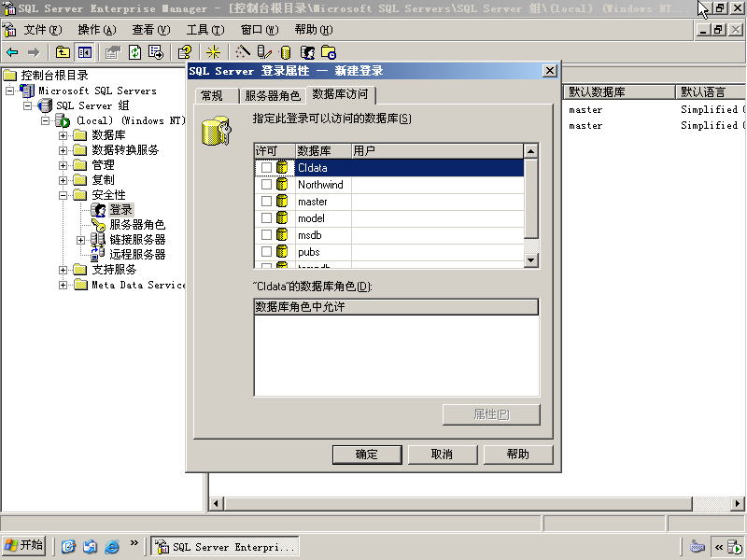Switch to the 常规 tab
747x560 pixels.
(216, 96)
